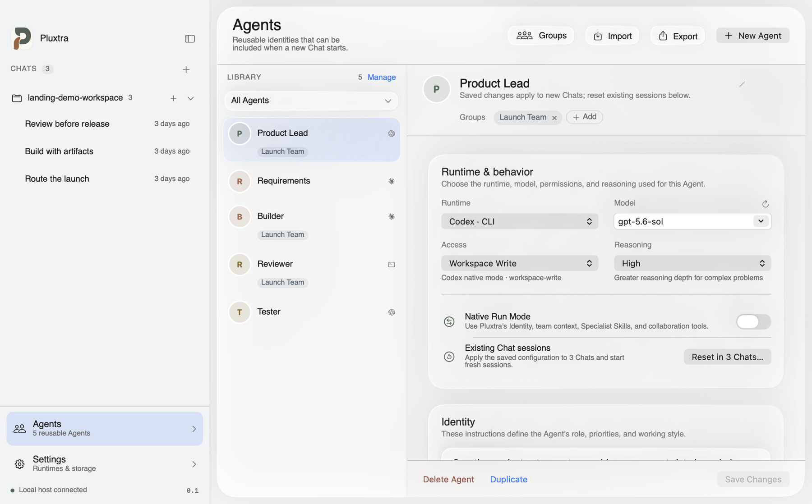Screen dimensions: 812x504
Task: Click the Manage link in Library
Action: [382, 77]
